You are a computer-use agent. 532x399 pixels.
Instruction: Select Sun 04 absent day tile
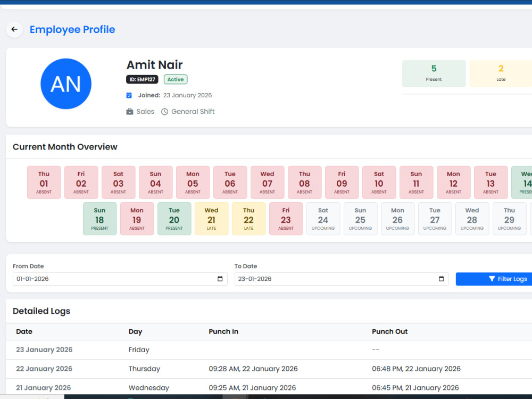156,182
